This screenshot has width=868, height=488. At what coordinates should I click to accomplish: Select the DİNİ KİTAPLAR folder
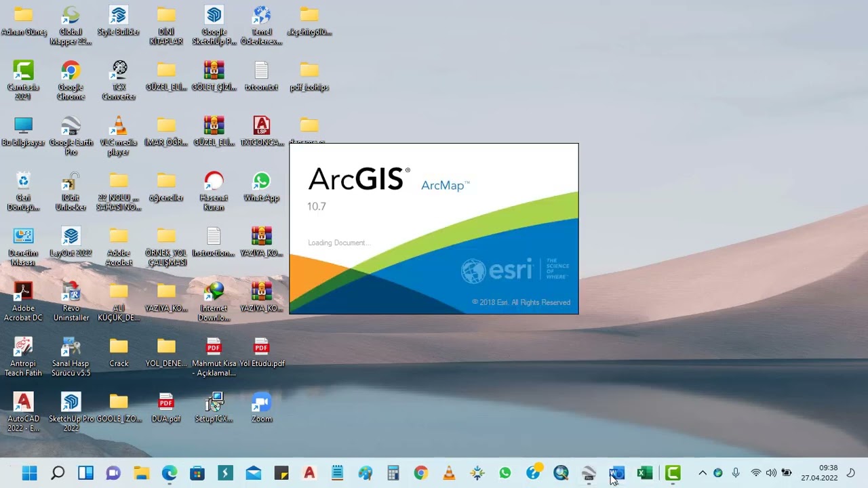pos(166,26)
